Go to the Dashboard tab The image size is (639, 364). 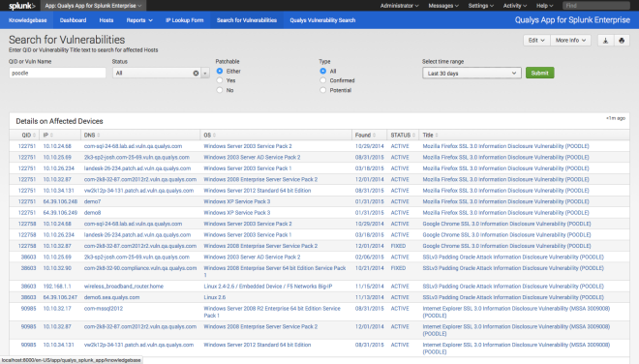(73, 20)
